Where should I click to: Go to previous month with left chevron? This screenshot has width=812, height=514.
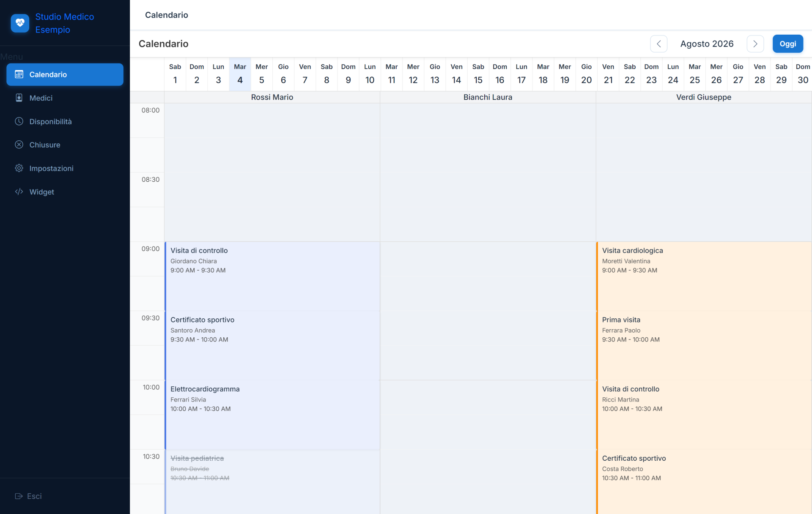tap(658, 44)
